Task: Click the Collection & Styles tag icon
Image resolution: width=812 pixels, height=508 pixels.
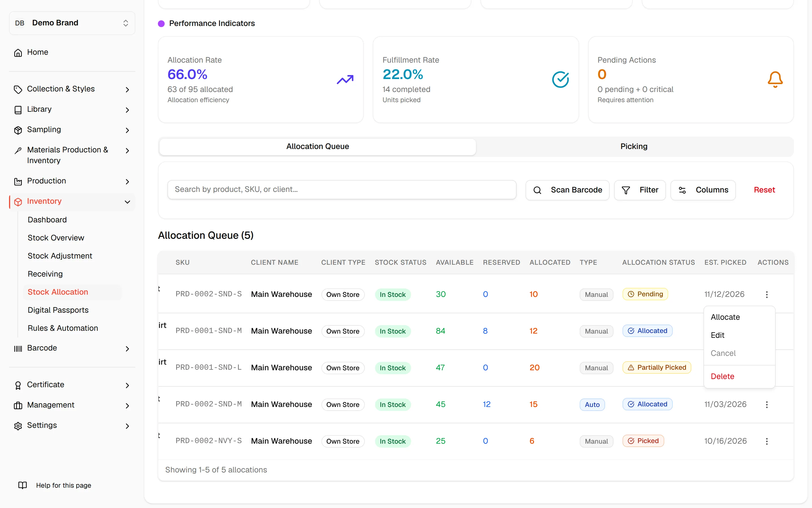Action: (x=18, y=89)
